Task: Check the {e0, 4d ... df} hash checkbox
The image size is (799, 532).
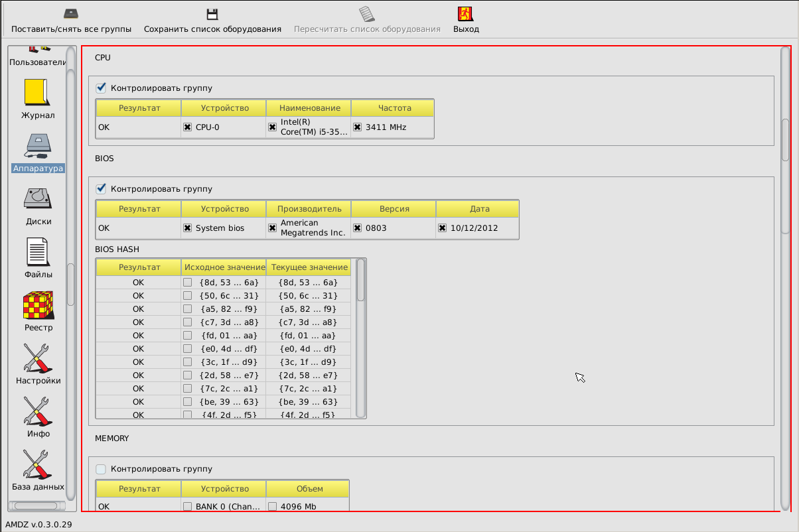Action: (x=188, y=348)
